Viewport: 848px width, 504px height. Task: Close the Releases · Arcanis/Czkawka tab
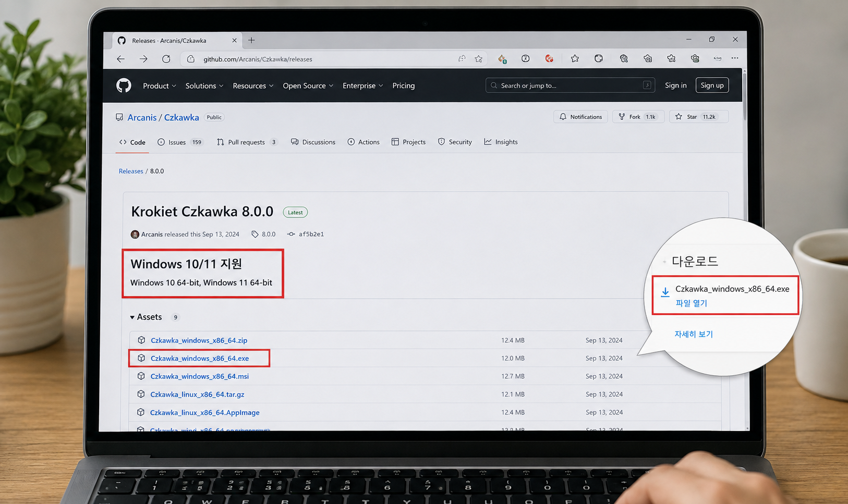tap(234, 40)
